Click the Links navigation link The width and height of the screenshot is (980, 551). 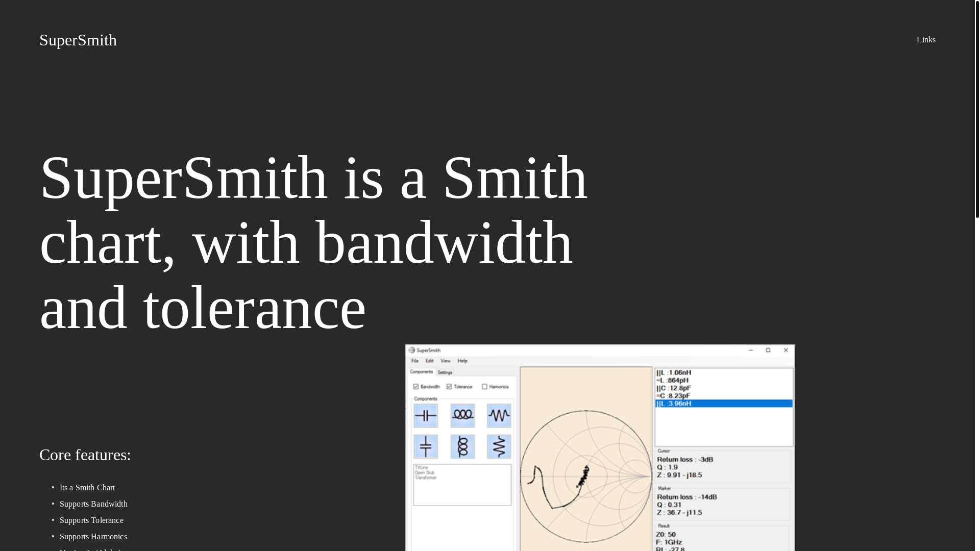926,40
